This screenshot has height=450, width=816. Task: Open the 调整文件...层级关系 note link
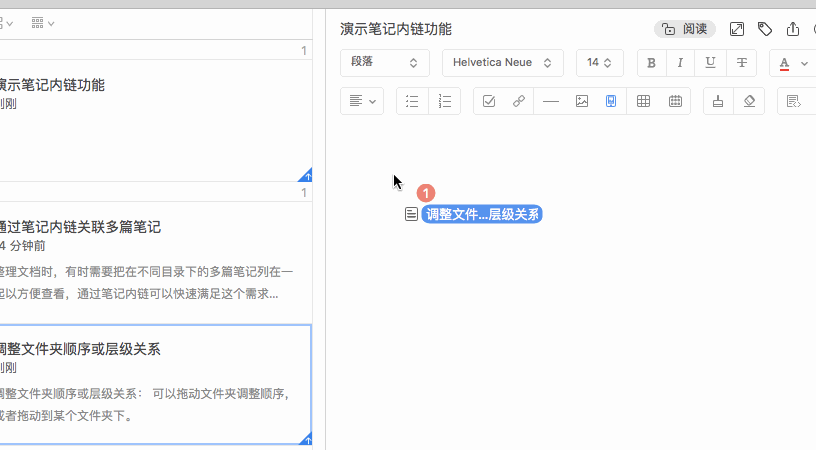coord(482,214)
